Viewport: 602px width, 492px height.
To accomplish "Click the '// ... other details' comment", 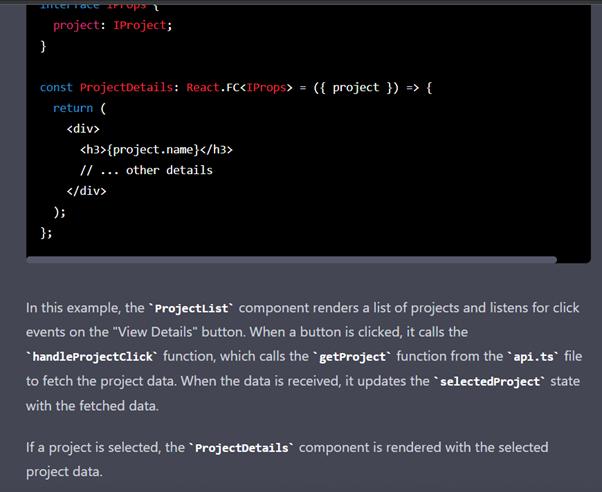I will click(146, 170).
